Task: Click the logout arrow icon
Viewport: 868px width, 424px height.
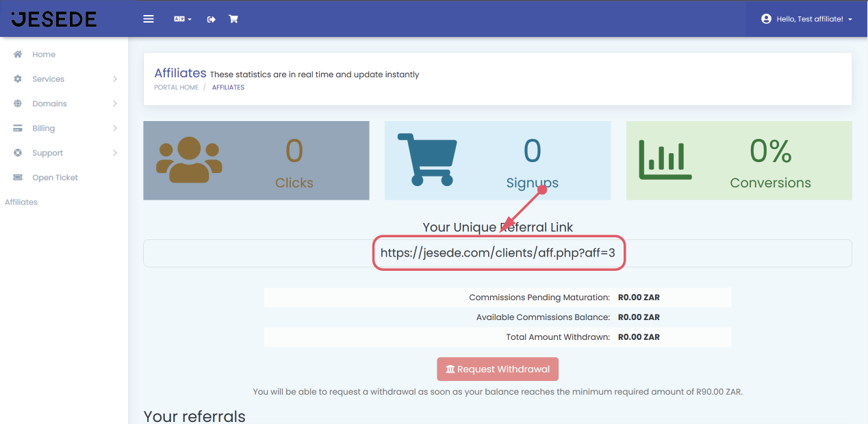Action: tap(212, 19)
